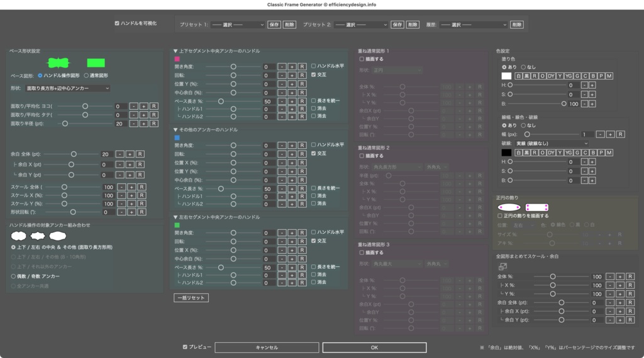Image resolution: width=644 pixels, height=358 pixels.
Task: Click the 白 preset in the fill color row
Action: 518,76
